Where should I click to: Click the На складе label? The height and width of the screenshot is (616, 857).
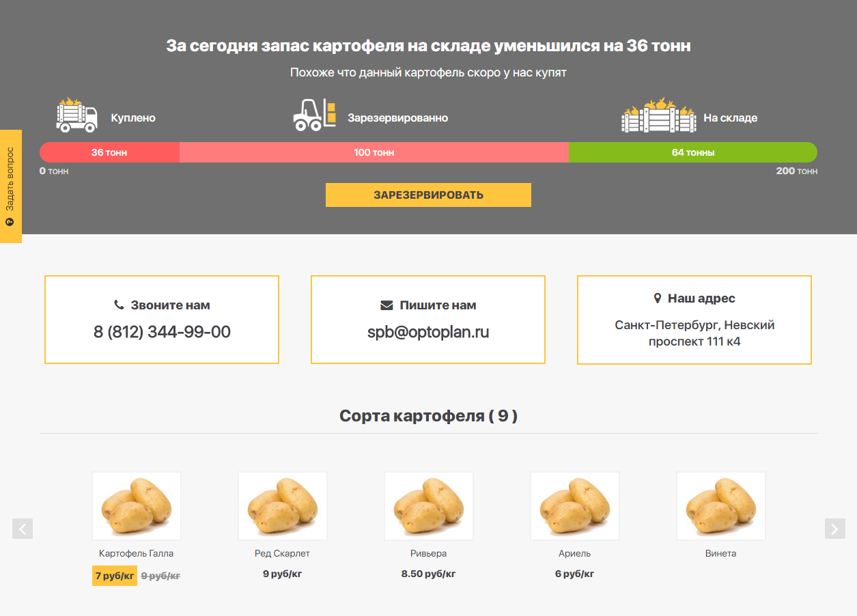[x=731, y=118]
